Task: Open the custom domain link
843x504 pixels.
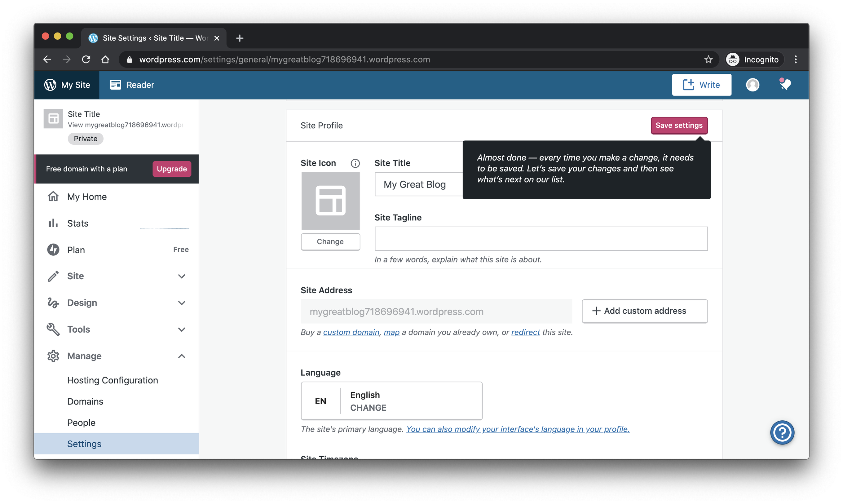Action: 351,332
